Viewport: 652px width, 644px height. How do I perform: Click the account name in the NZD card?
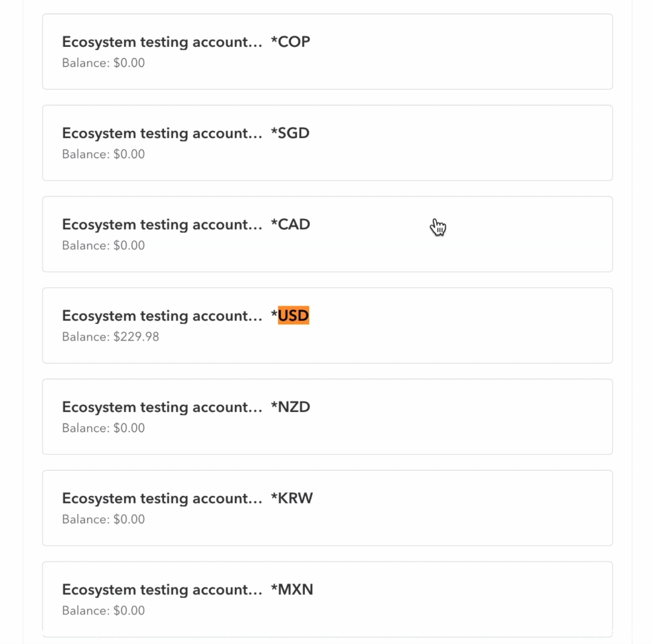tap(162, 407)
